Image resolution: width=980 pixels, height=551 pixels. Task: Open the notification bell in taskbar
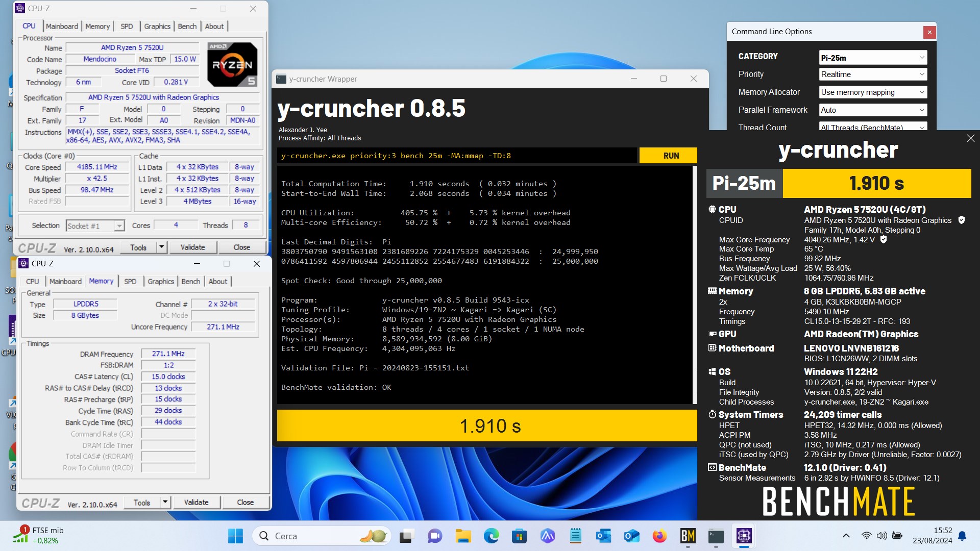pyautogui.click(x=962, y=536)
